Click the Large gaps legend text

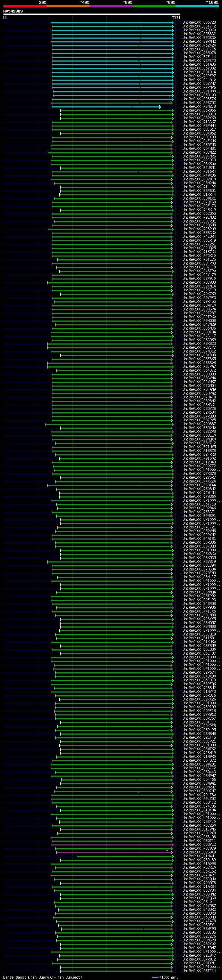15,977
